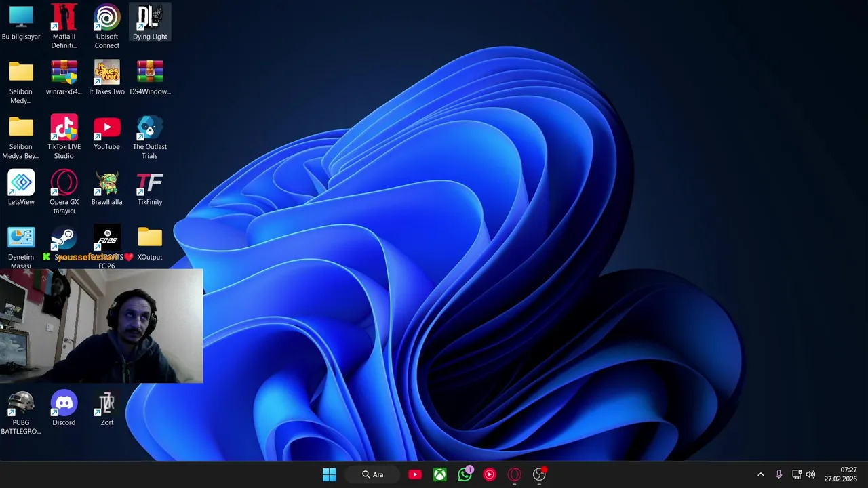Select the LetsView desktop icon
The image size is (868, 488).
(21, 188)
